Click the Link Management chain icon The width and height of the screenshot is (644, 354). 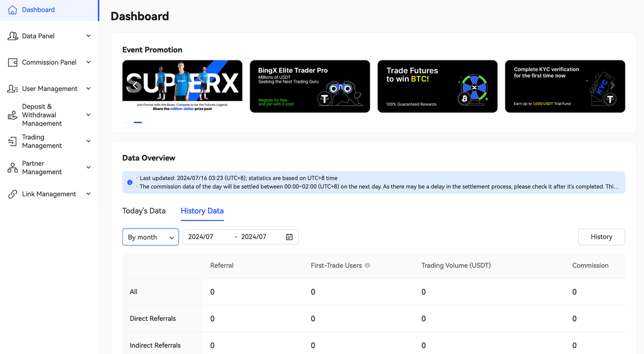click(x=13, y=194)
